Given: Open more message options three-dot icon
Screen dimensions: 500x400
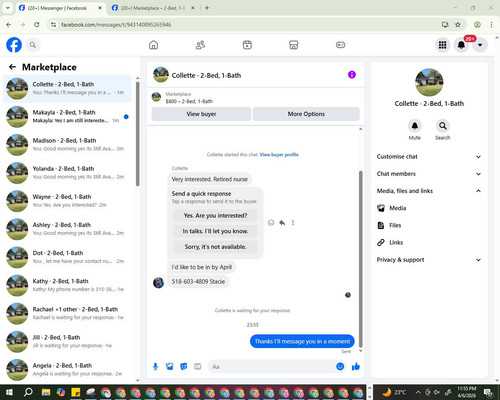Looking at the screenshot, I should [x=293, y=223].
